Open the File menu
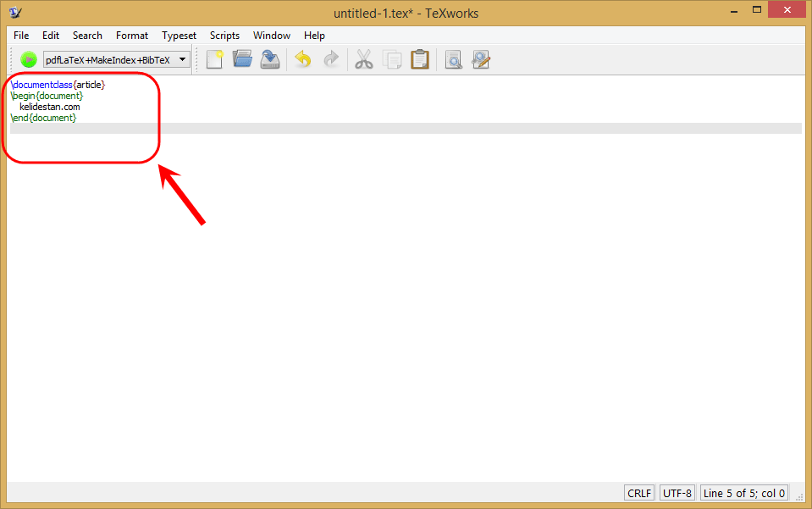Image resolution: width=812 pixels, height=509 pixels. coord(21,36)
